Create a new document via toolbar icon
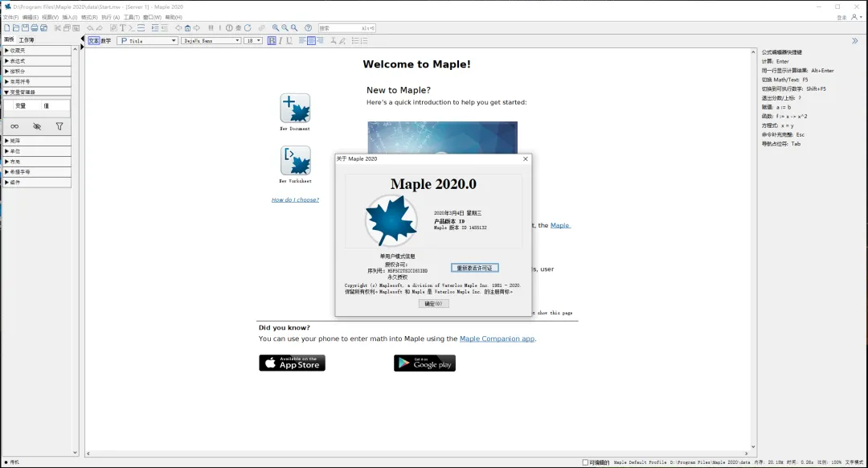Viewport: 868px width, 468px height. pyautogui.click(x=6, y=27)
